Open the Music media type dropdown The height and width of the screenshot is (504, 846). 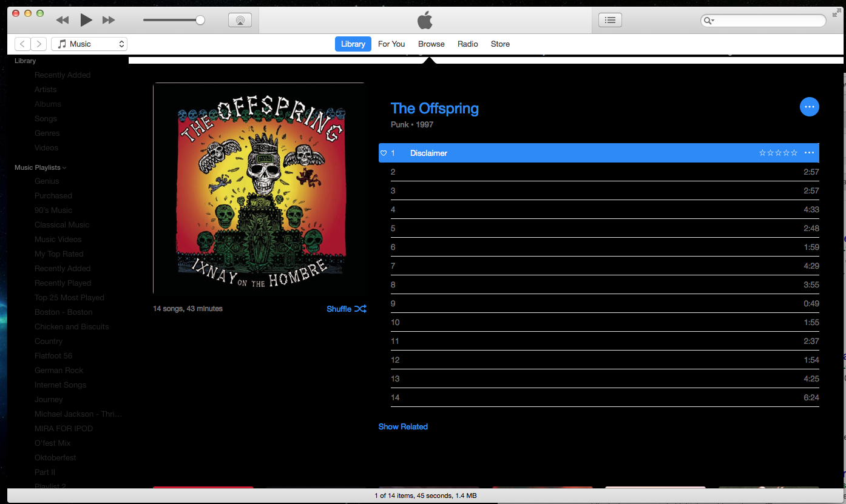click(89, 44)
